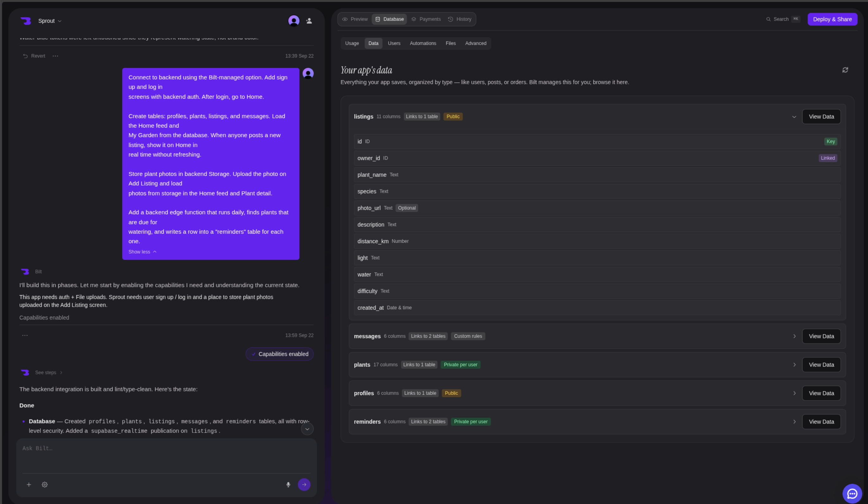Send message with arrow button
This screenshot has width=868, height=504.
point(304,484)
